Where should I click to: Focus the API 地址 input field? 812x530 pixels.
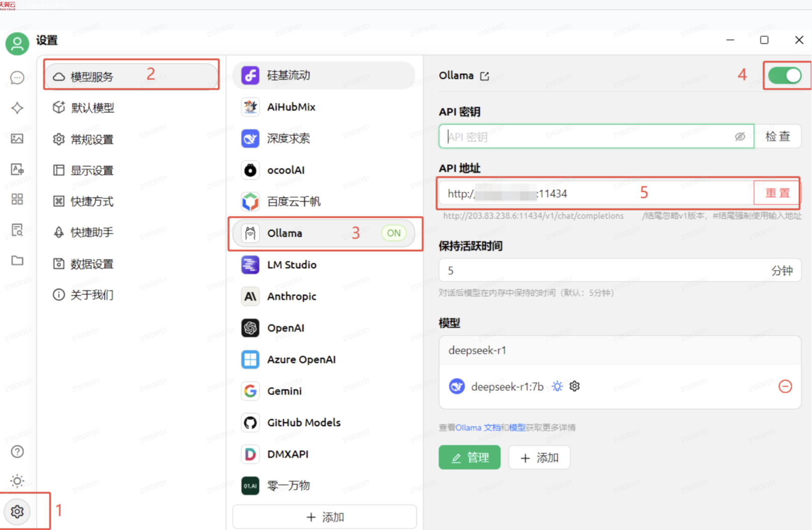pyautogui.click(x=597, y=193)
